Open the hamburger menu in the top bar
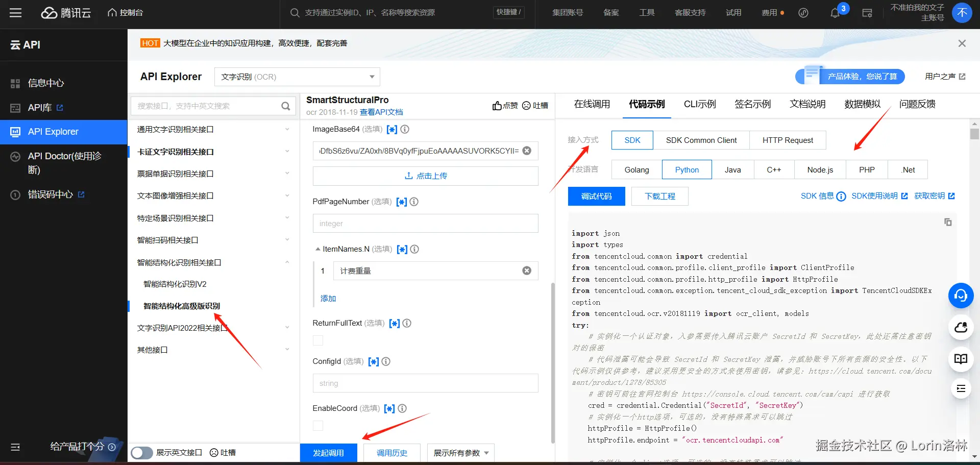This screenshot has height=465, width=980. click(16, 13)
